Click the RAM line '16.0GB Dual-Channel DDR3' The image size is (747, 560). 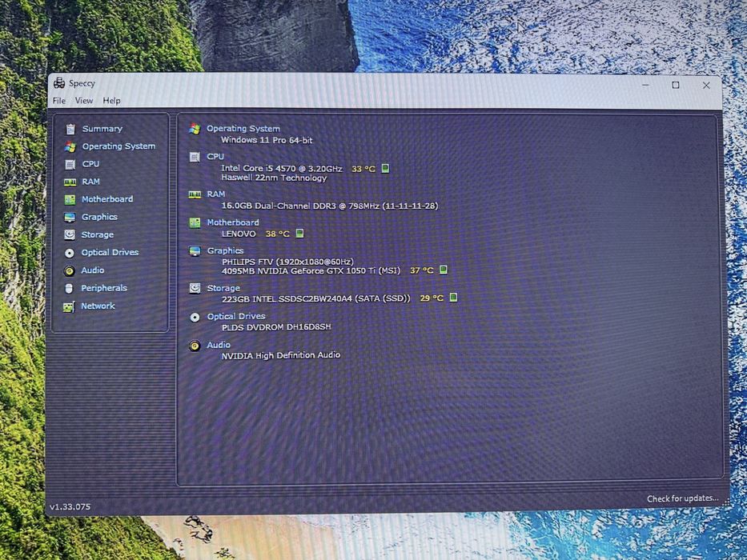click(x=279, y=206)
